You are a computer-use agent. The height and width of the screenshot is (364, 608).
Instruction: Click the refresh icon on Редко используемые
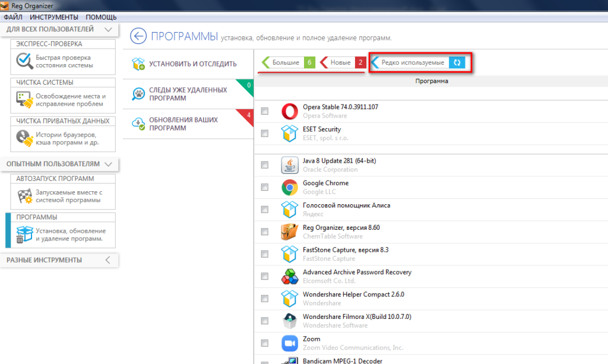457,62
